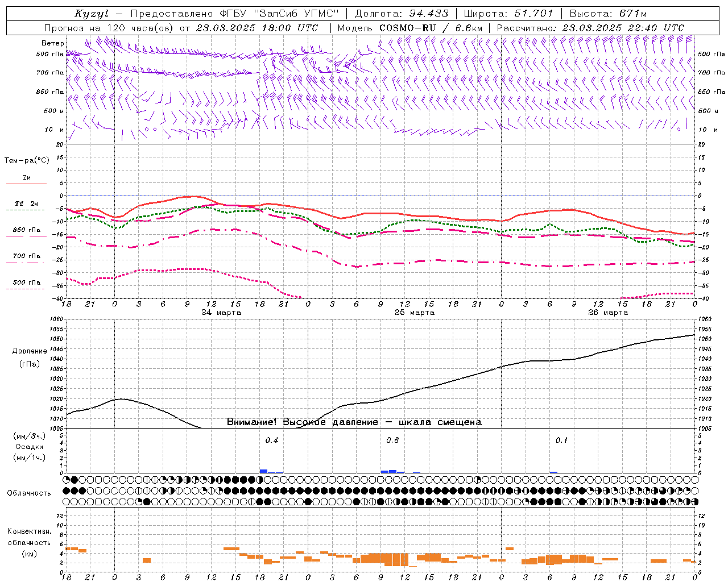Click the precipitation total "0.6"

pos(392,440)
